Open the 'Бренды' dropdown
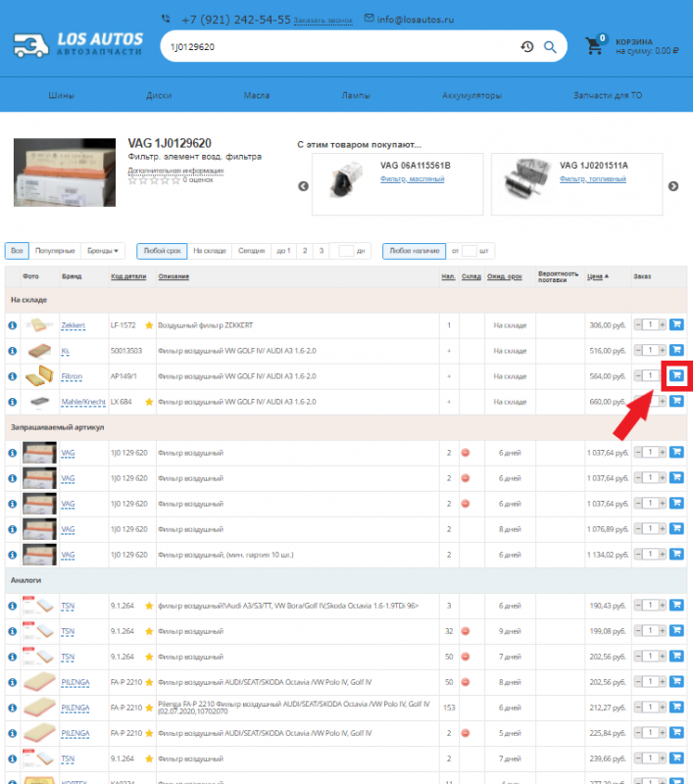The height and width of the screenshot is (784, 693). 103,251
